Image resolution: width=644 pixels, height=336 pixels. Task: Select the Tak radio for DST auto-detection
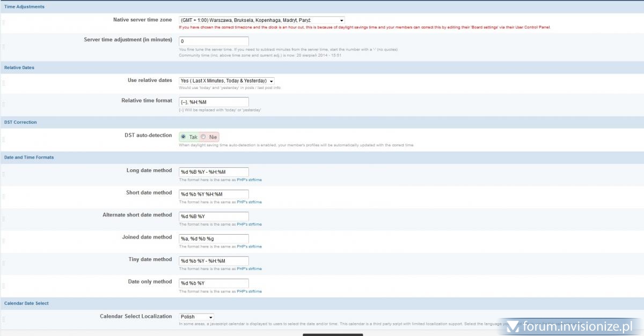(184, 137)
